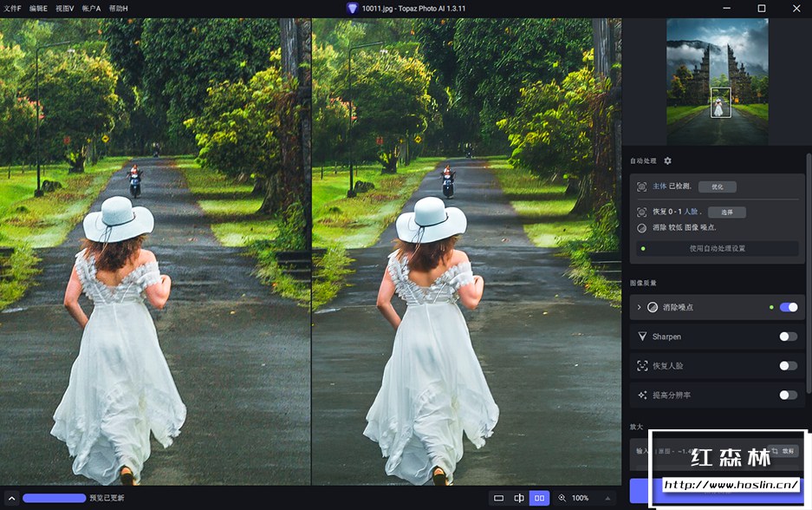Click the navigator preview thumbnail

(717, 82)
